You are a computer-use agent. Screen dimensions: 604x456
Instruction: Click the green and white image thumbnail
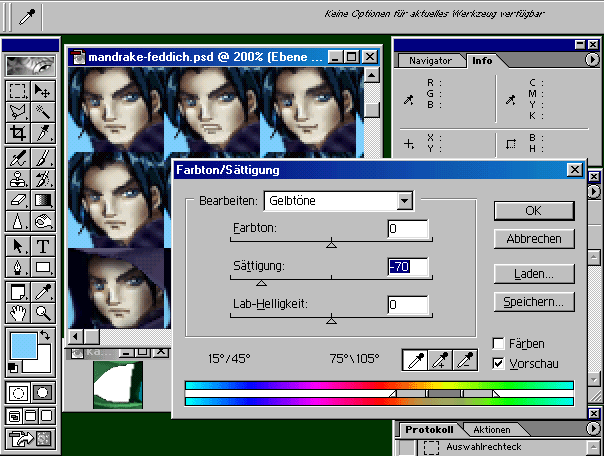click(x=118, y=384)
